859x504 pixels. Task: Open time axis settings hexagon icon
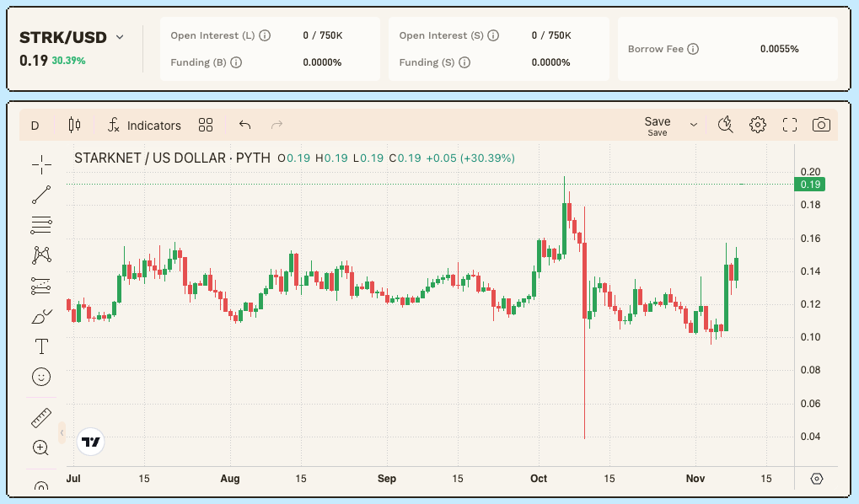(816, 479)
